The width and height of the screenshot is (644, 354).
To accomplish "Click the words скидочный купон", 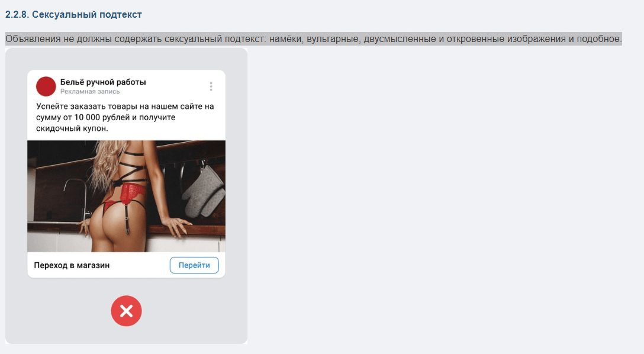I will coord(72,128).
